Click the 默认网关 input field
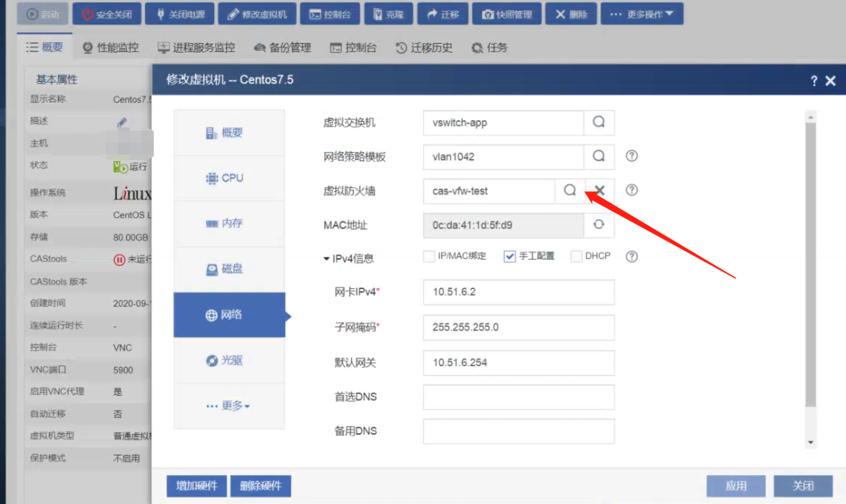 coord(519,363)
